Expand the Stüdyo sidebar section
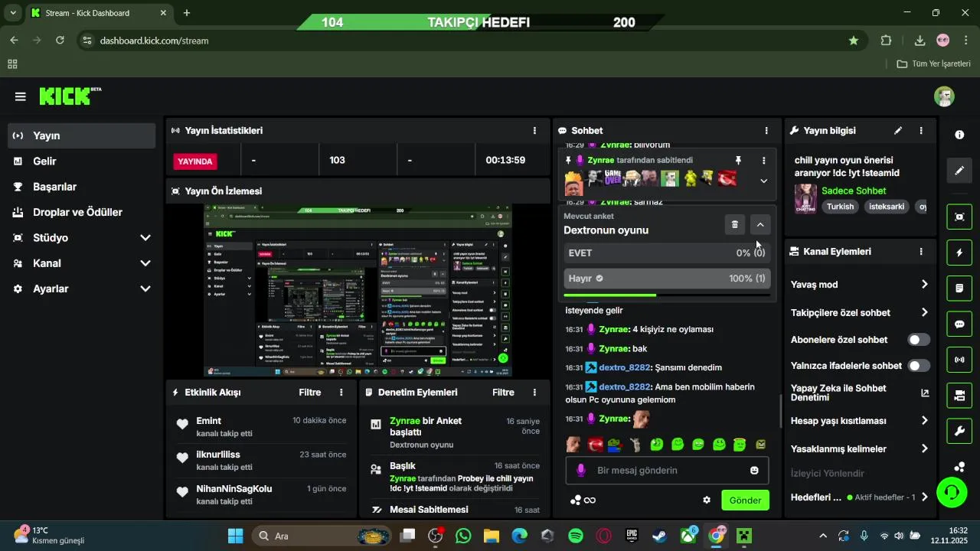 82,238
